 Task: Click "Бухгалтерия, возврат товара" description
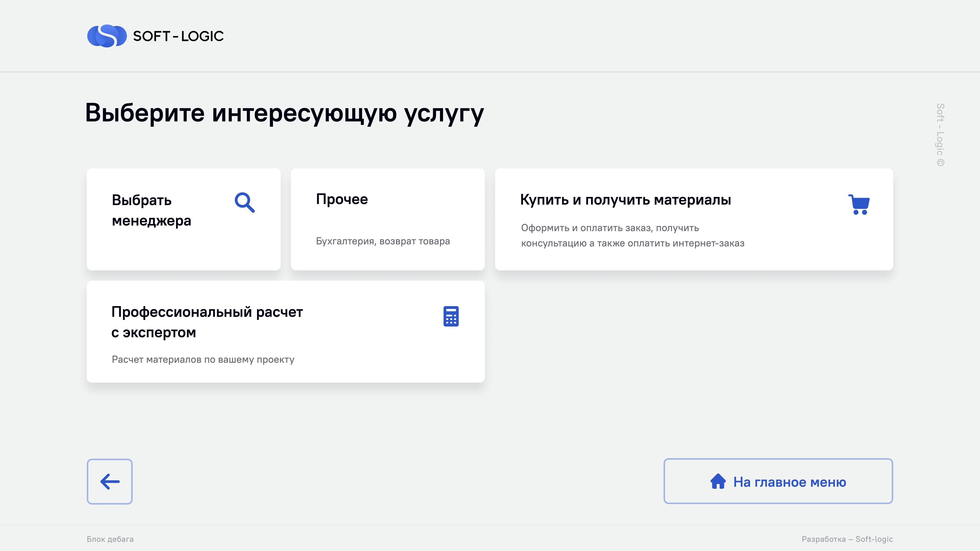tap(383, 241)
